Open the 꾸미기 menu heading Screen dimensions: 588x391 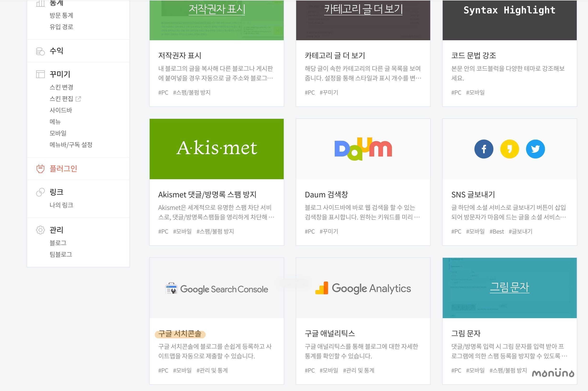(60, 74)
